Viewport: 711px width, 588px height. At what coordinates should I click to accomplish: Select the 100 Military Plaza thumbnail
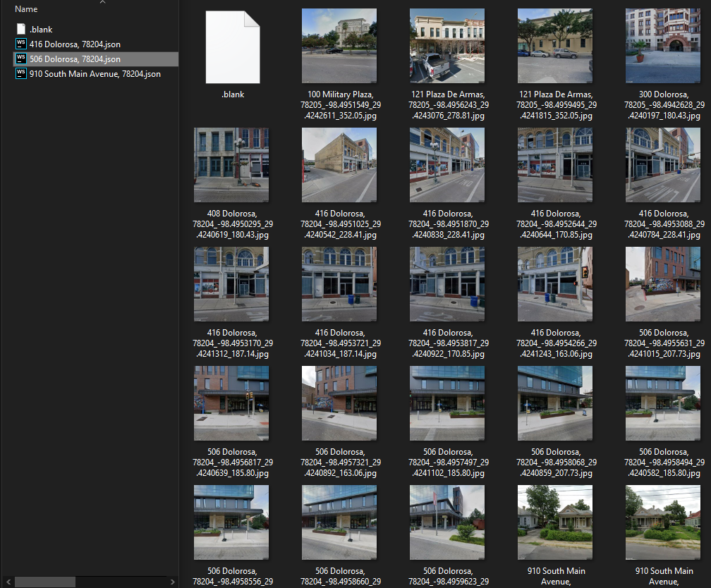point(339,47)
